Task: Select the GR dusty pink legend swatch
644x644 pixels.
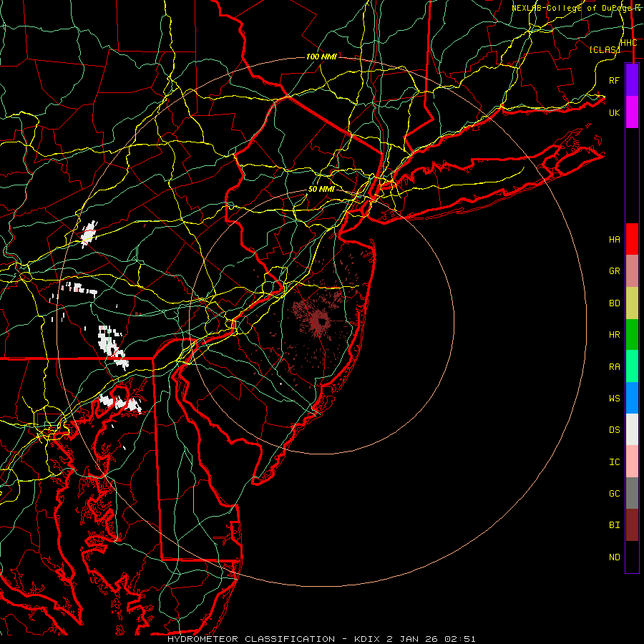Action: (x=632, y=271)
